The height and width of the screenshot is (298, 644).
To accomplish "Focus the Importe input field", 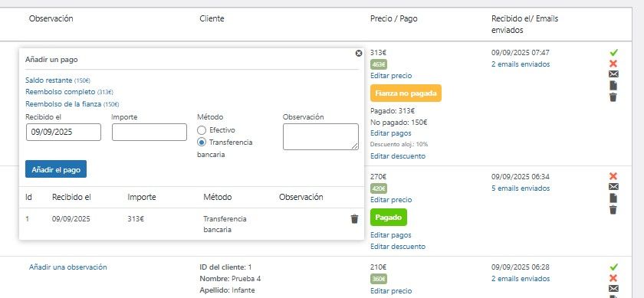I will click(x=149, y=133).
